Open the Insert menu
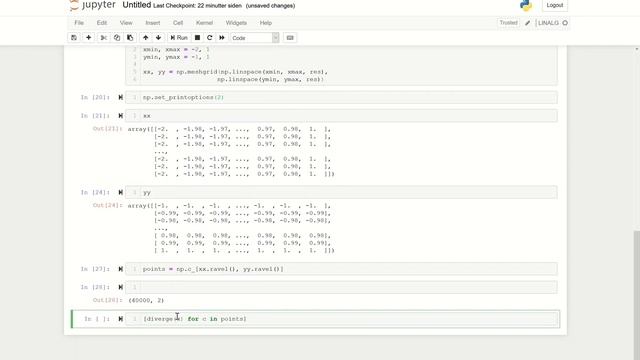Image resolution: width=640 pixels, height=360 pixels. click(x=153, y=23)
